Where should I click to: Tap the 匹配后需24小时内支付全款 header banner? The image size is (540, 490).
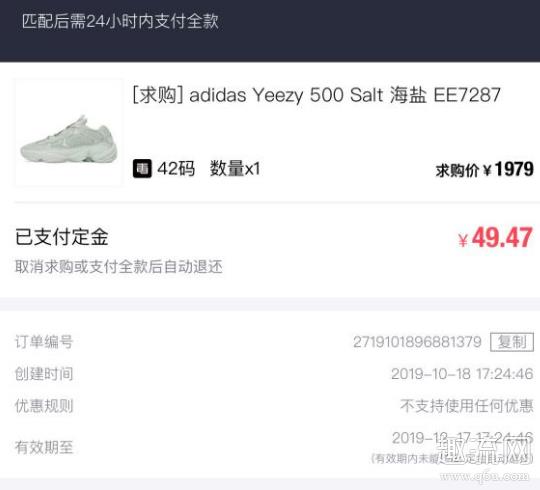120,21
